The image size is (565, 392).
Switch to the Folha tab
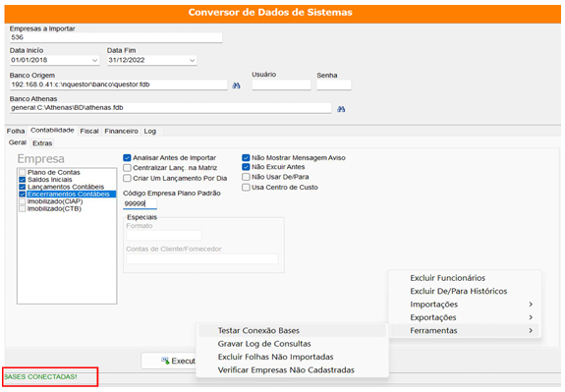[x=16, y=131]
